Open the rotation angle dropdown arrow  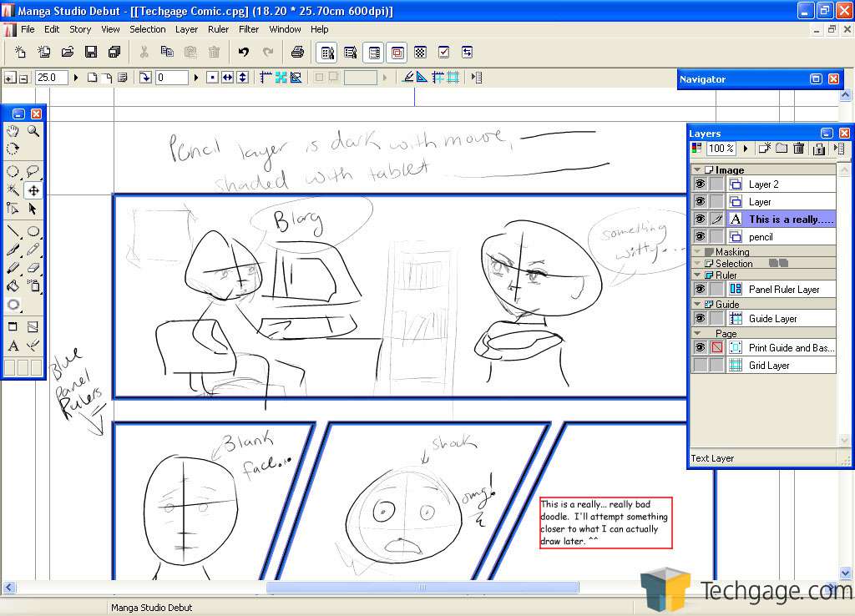click(x=195, y=78)
